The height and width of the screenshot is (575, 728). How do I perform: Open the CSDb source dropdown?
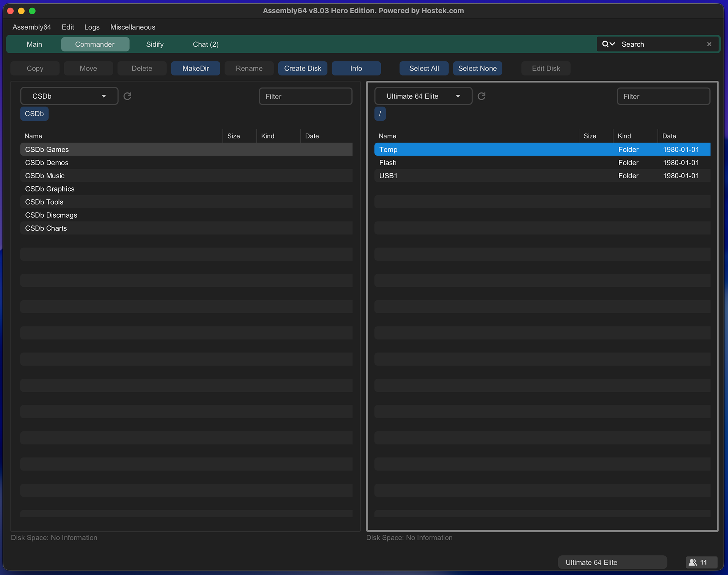click(x=69, y=96)
